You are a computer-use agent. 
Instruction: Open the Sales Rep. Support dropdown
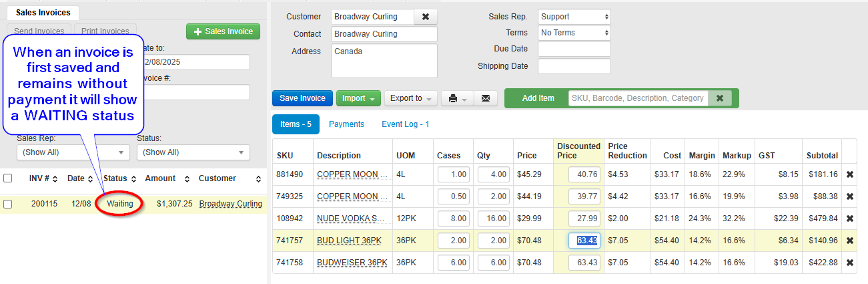[x=574, y=17]
